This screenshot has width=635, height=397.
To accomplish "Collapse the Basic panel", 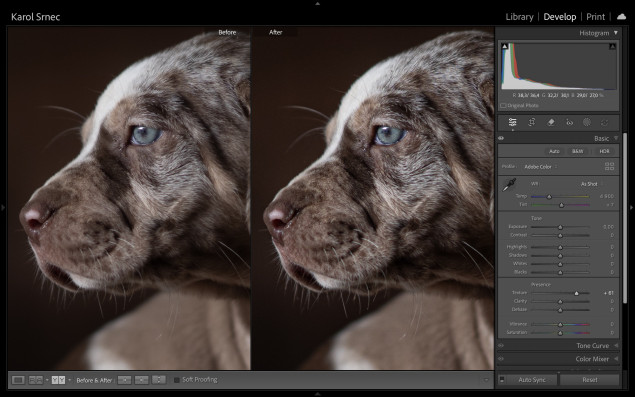I will 616,138.
